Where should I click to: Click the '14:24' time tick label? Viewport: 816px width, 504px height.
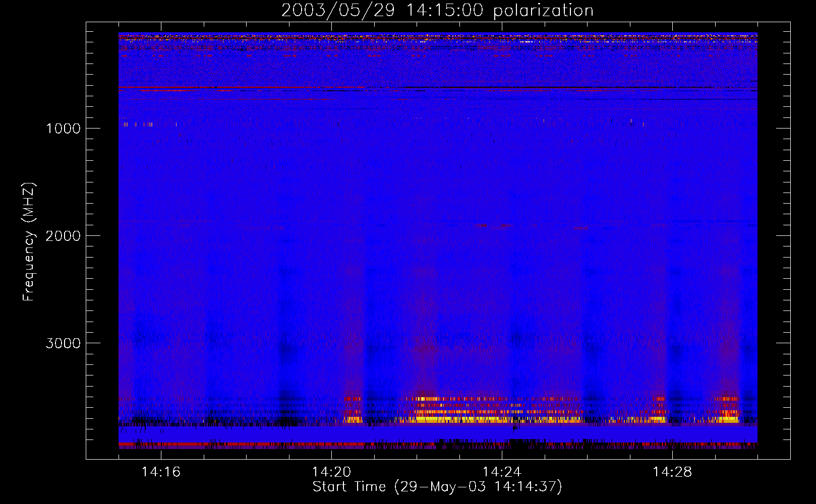tap(502, 472)
